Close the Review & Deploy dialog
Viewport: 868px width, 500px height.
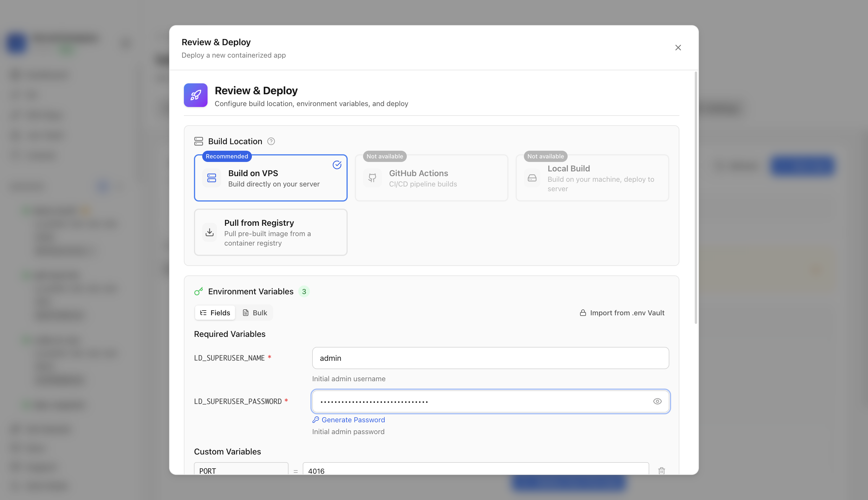click(678, 48)
